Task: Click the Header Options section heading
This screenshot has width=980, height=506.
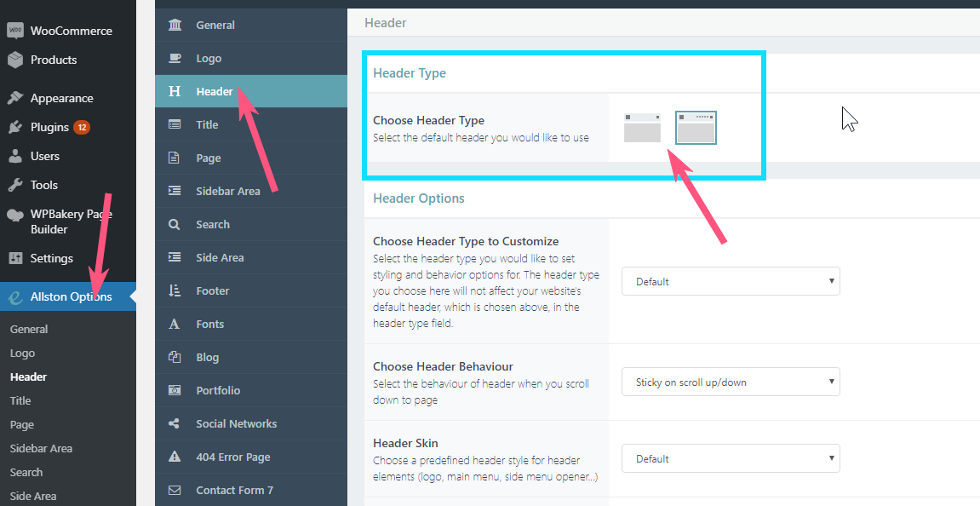Action: point(419,198)
